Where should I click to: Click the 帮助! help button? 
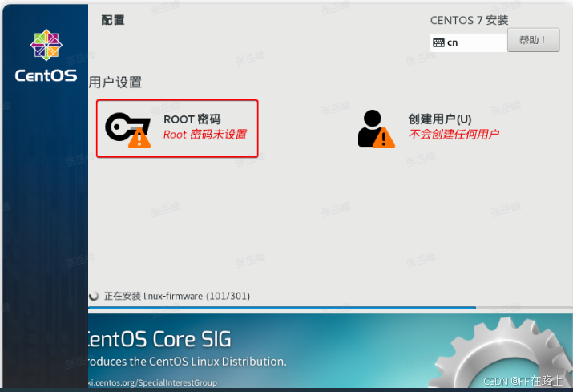coord(533,40)
